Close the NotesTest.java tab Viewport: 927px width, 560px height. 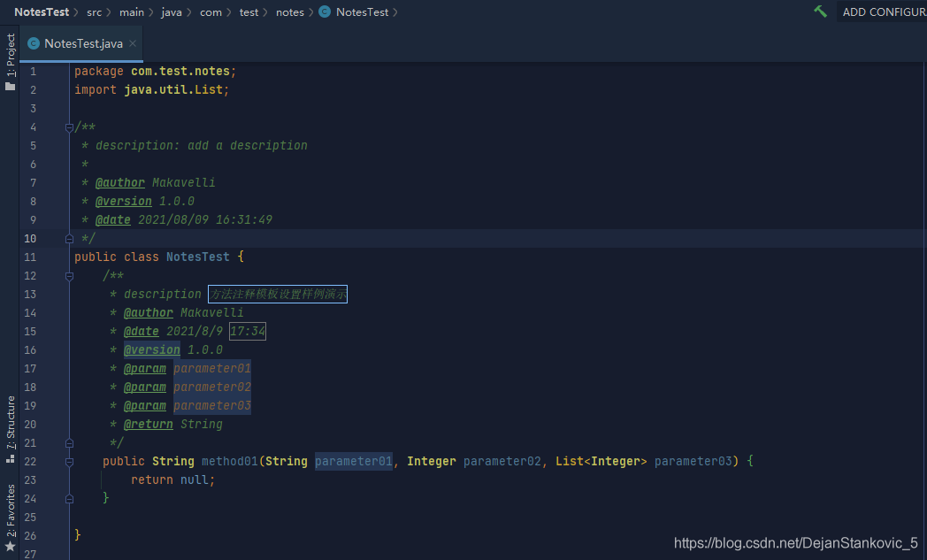click(x=133, y=43)
